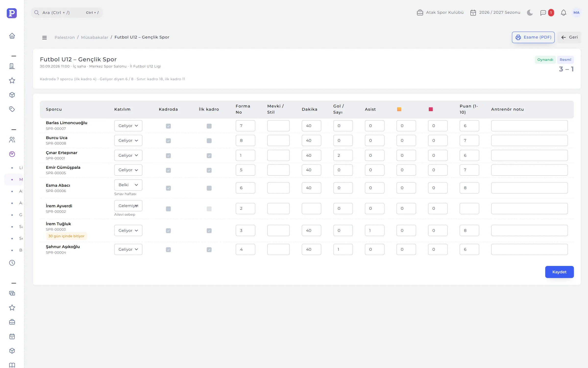This screenshot has width=588, height=368.
Task: Click red card column header swatch
Action: [431, 109]
